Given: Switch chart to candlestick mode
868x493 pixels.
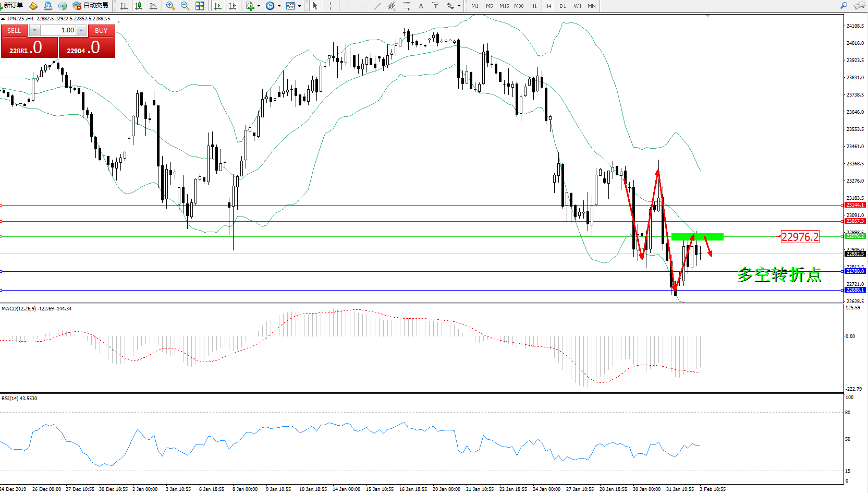Looking at the screenshot, I should (139, 6).
